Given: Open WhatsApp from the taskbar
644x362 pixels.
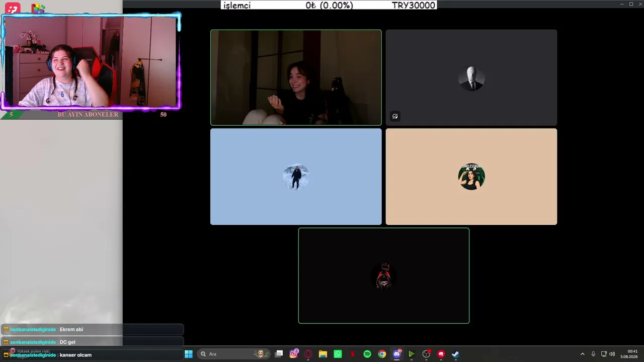Looking at the screenshot, I should [338, 354].
